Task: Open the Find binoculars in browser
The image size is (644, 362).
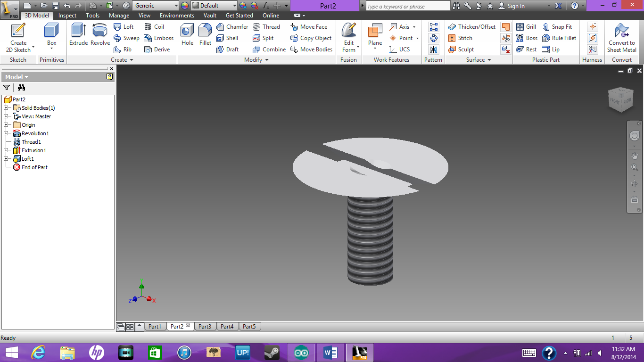Action: tap(21, 87)
